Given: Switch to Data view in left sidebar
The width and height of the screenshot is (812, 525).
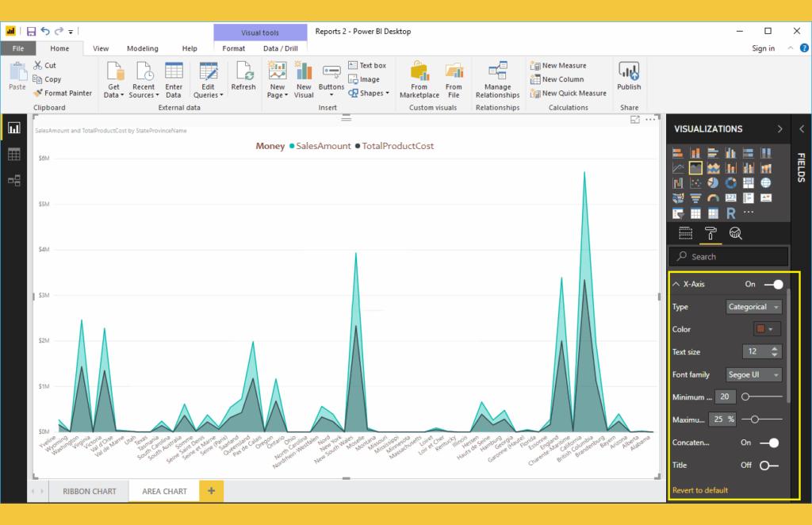Looking at the screenshot, I should coord(14,155).
